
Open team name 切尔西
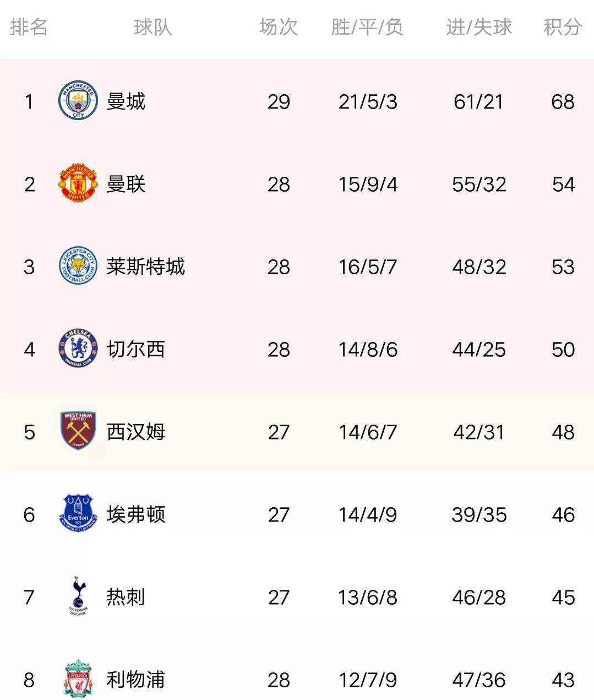coord(136,349)
